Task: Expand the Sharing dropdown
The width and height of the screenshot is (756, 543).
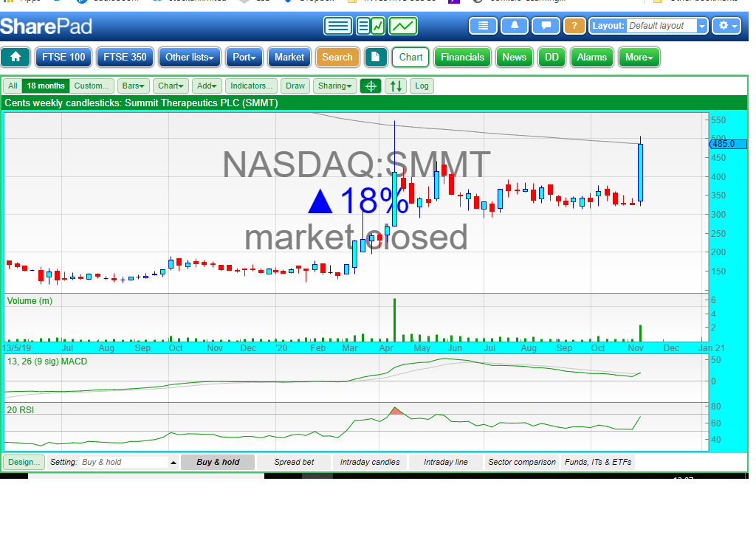Action: (x=334, y=86)
